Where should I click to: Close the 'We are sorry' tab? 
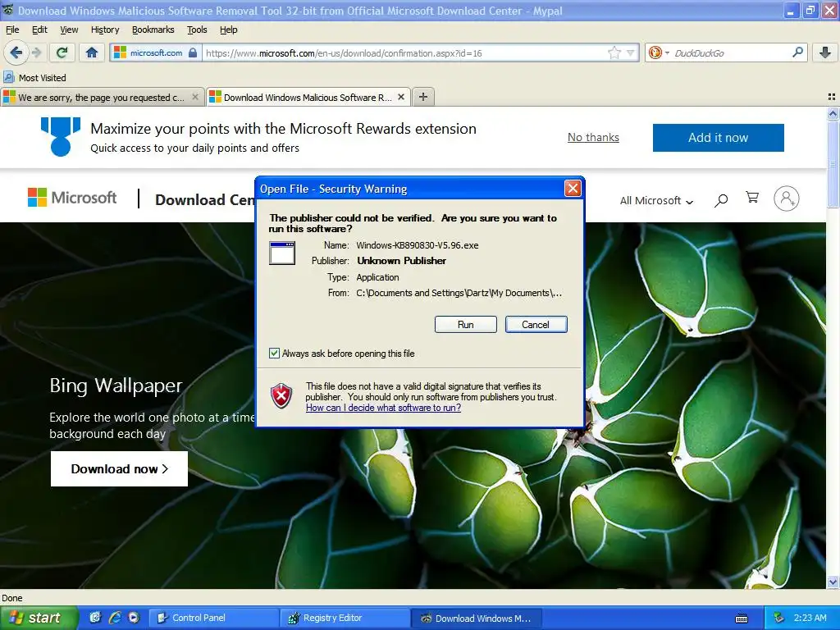point(195,97)
